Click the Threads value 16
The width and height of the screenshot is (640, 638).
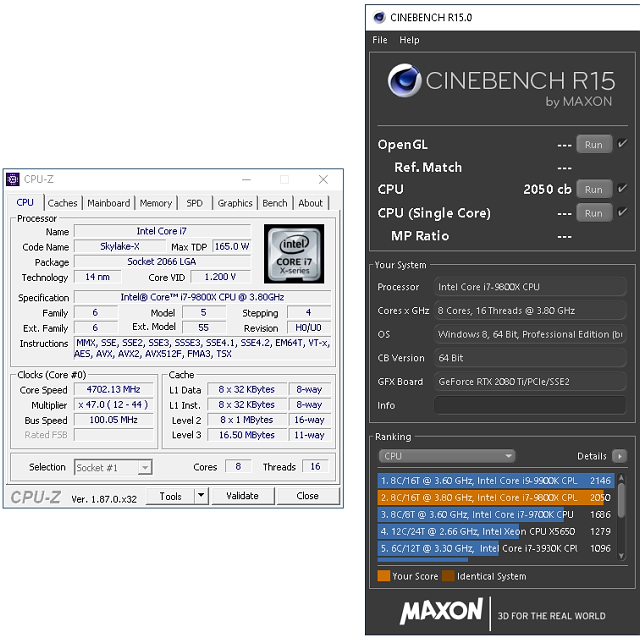315,467
